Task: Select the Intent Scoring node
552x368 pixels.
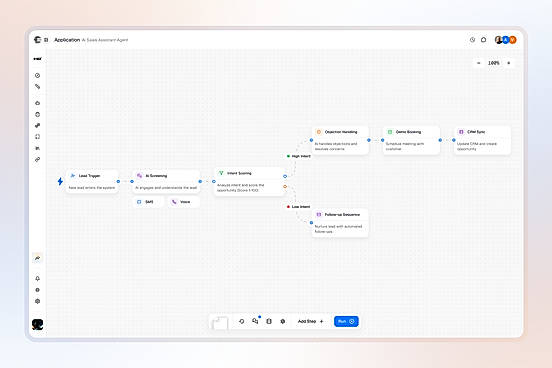Action: click(x=249, y=181)
